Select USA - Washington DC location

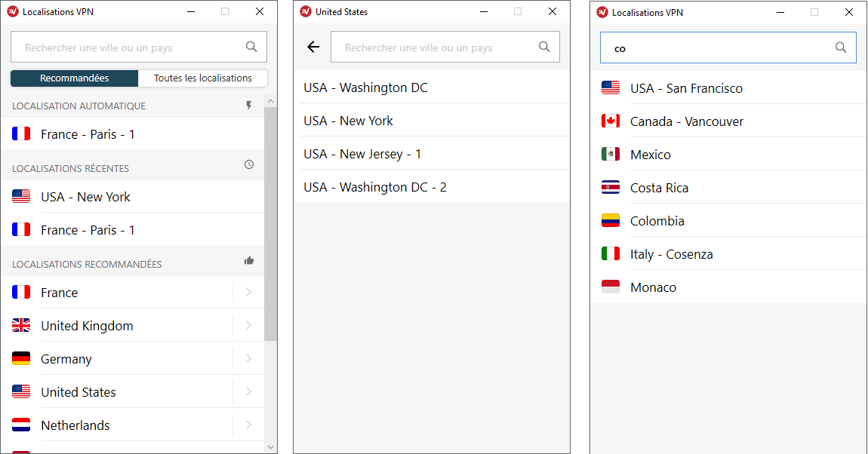click(x=432, y=87)
